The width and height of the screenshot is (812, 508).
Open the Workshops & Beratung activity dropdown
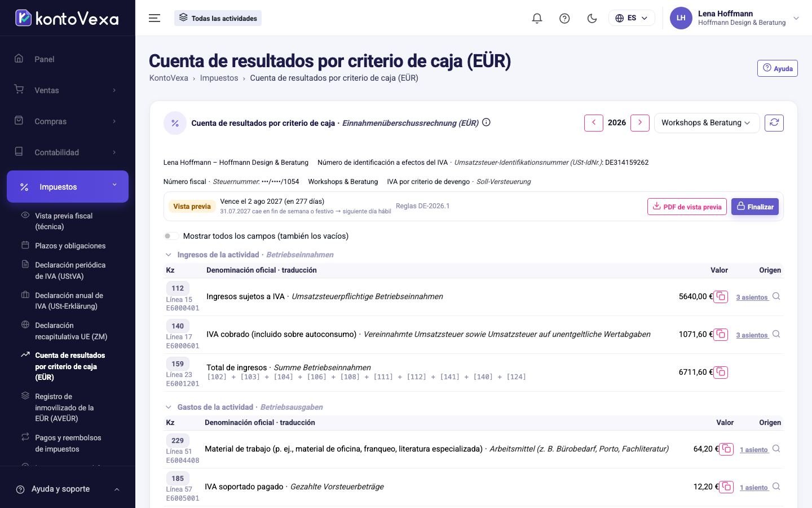pos(707,122)
